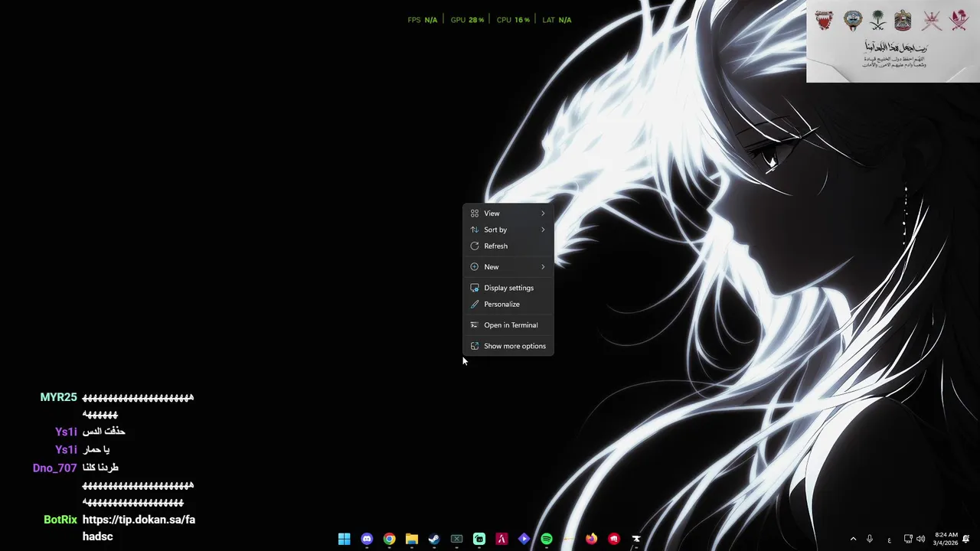
Task: Click the microphone icon in system tray
Action: pyautogui.click(x=870, y=539)
